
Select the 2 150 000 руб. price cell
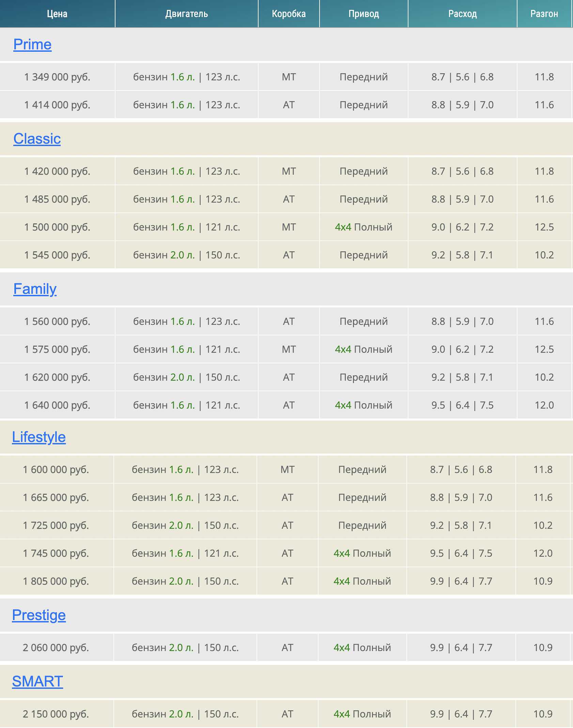pos(56,714)
